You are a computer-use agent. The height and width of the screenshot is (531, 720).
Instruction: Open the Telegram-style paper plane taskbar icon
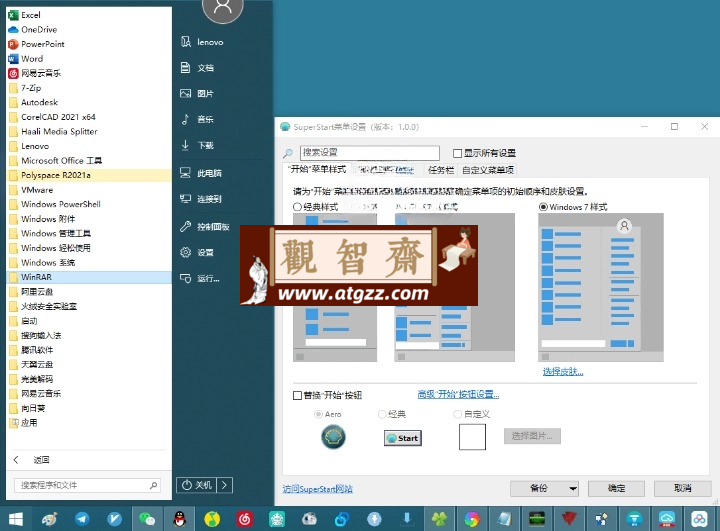point(82,520)
